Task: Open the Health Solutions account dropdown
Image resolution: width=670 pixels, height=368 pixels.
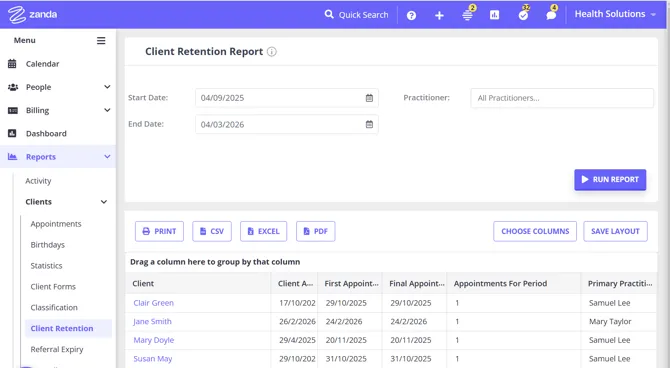Action: coord(615,14)
